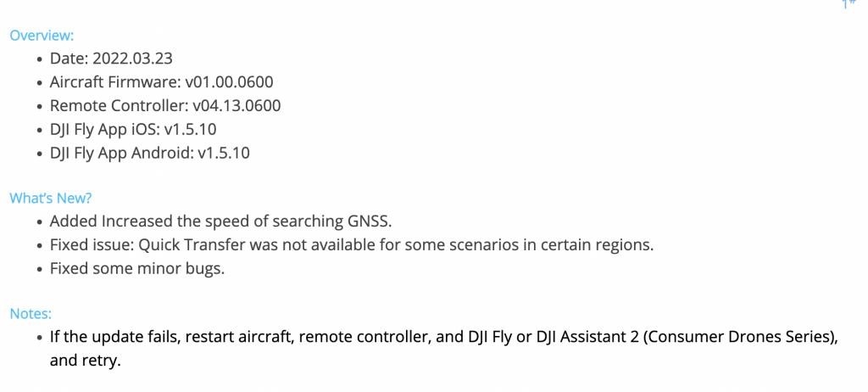Click the Overview heading
This screenshot has height=392, width=868.
coord(42,36)
